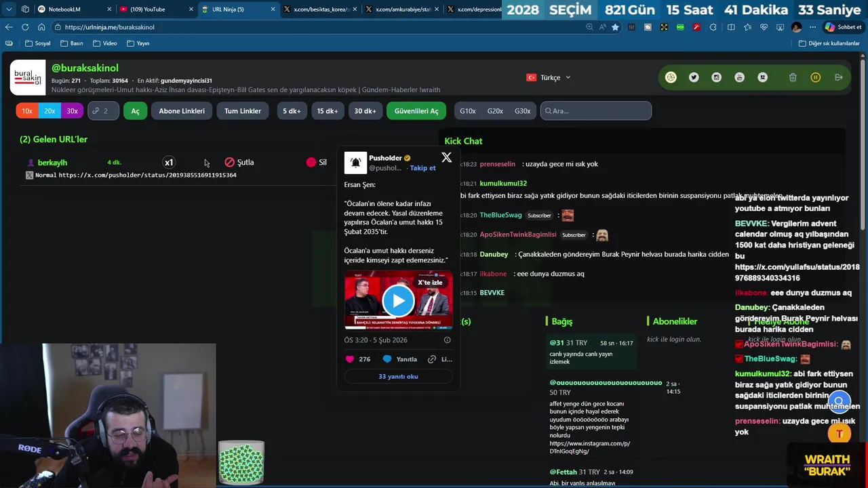This screenshot has height=488, width=868.
Task: Open the Türkçe language dropdown
Action: point(549,77)
